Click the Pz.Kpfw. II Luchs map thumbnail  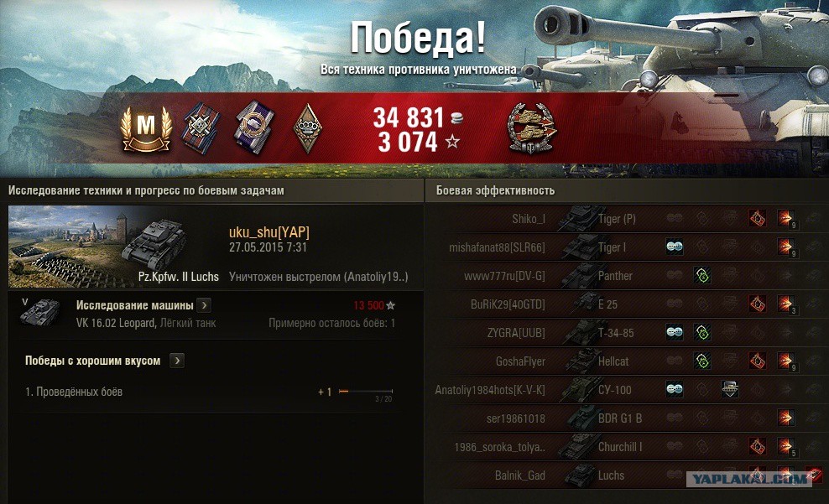tap(113, 247)
